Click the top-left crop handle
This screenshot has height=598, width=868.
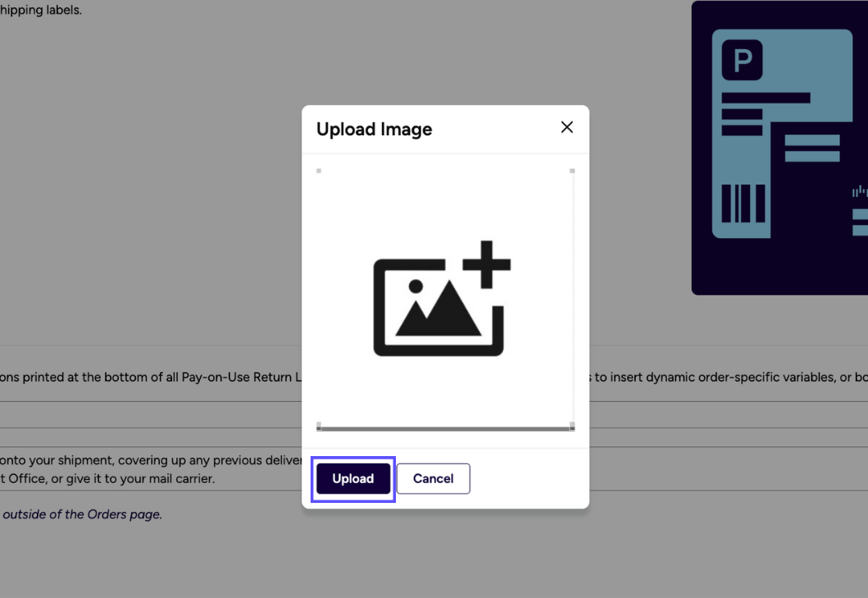(x=318, y=171)
